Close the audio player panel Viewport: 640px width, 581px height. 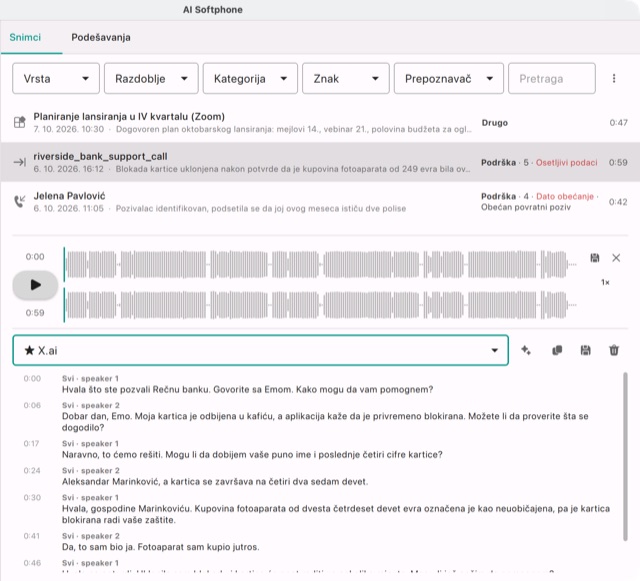(x=616, y=258)
